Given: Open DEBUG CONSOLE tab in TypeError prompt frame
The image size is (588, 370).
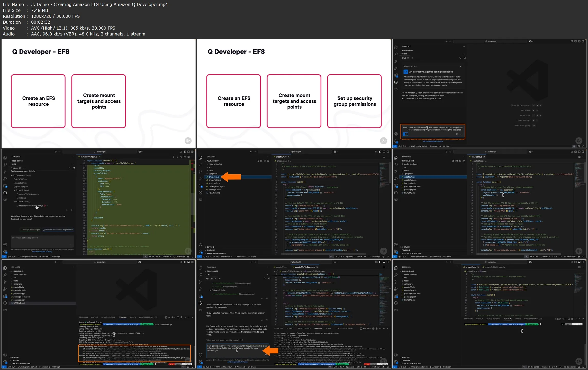Looking at the screenshot, I should coord(304,328).
